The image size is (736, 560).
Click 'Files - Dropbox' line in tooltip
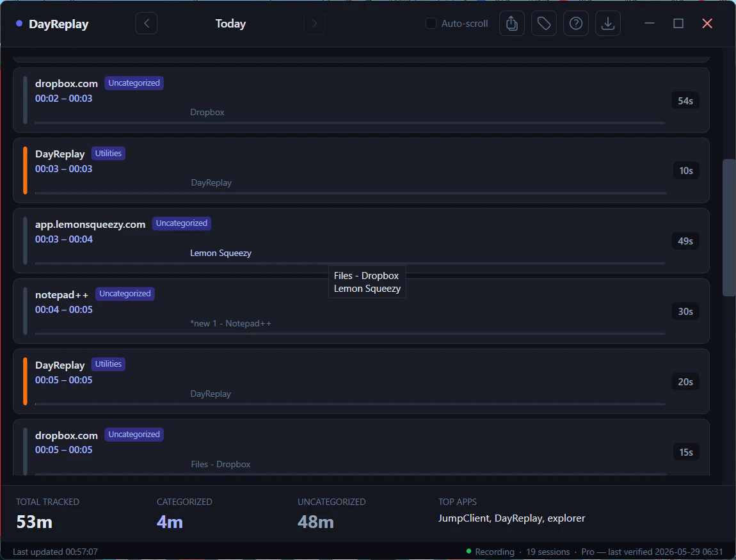pyautogui.click(x=366, y=276)
